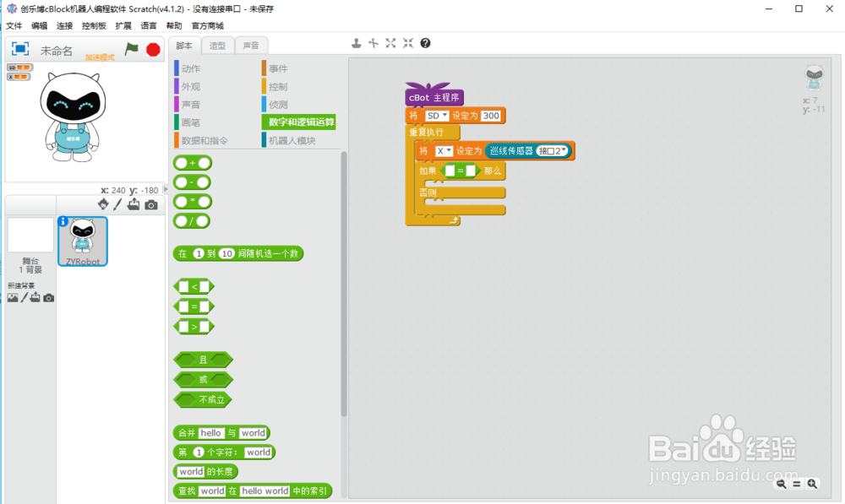Select the duplicate stamp tool in the toolbar

pos(357,43)
